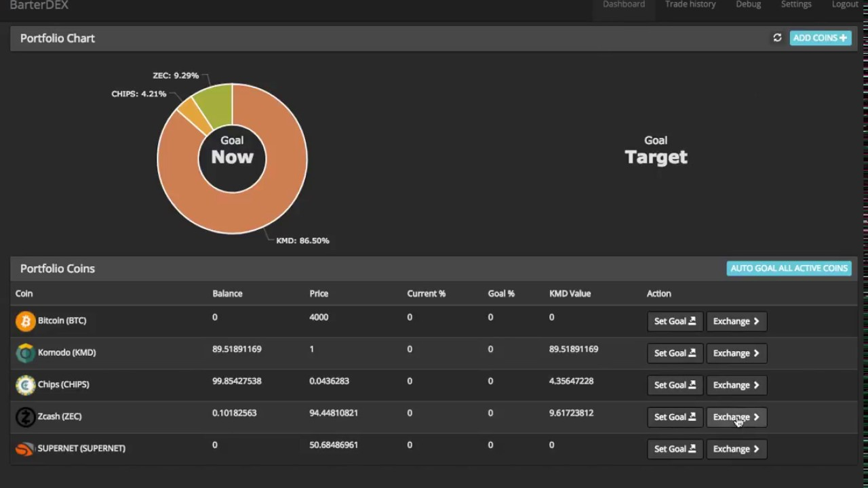Click the Current % column header
The width and height of the screenshot is (868, 488).
[426, 293]
